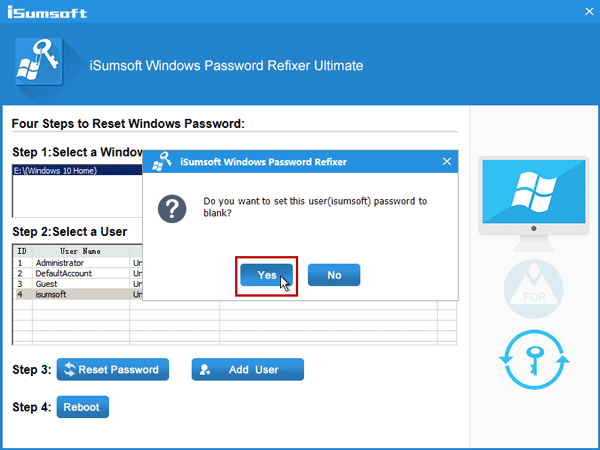Click the Reset Password button
The width and height of the screenshot is (600, 450).
click(x=113, y=369)
